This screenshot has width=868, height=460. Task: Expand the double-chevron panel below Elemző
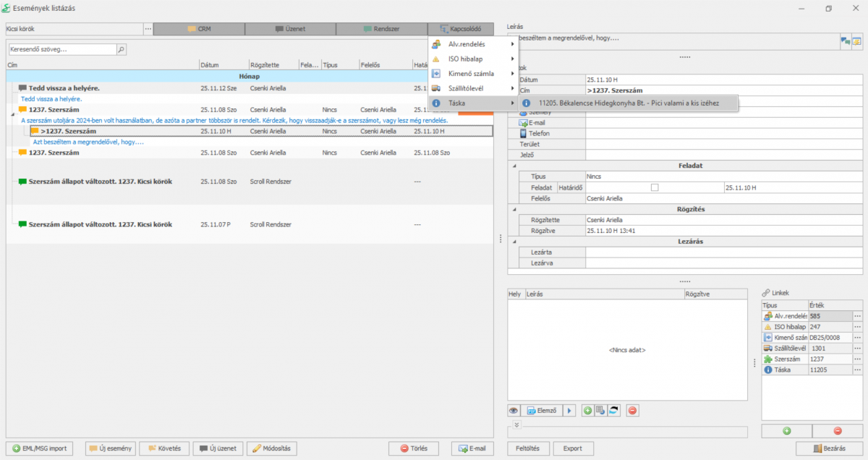click(x=516, y=425)
